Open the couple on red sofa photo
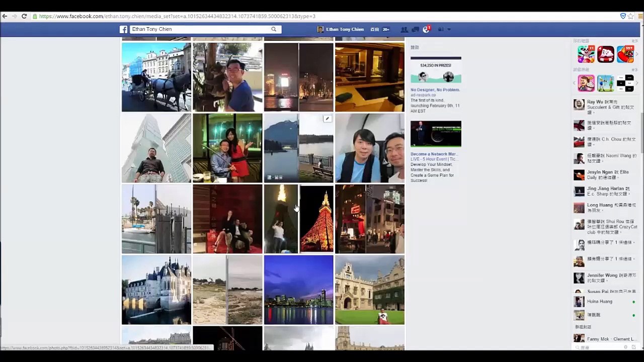Screen dimensions: 644x362 227,219
